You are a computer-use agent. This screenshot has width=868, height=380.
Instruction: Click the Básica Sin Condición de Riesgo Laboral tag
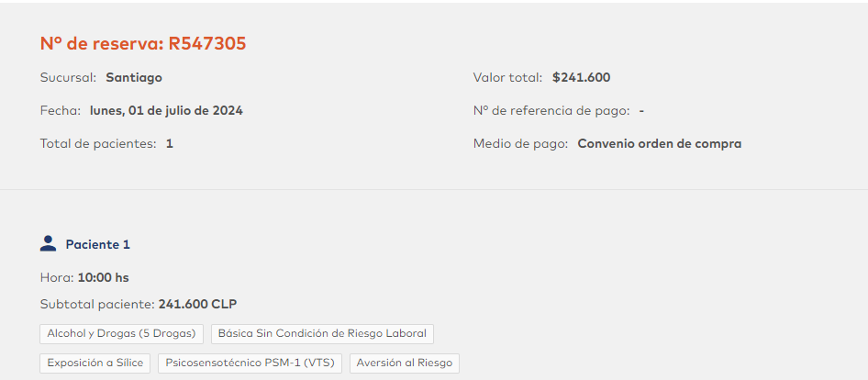pos(322,334)
